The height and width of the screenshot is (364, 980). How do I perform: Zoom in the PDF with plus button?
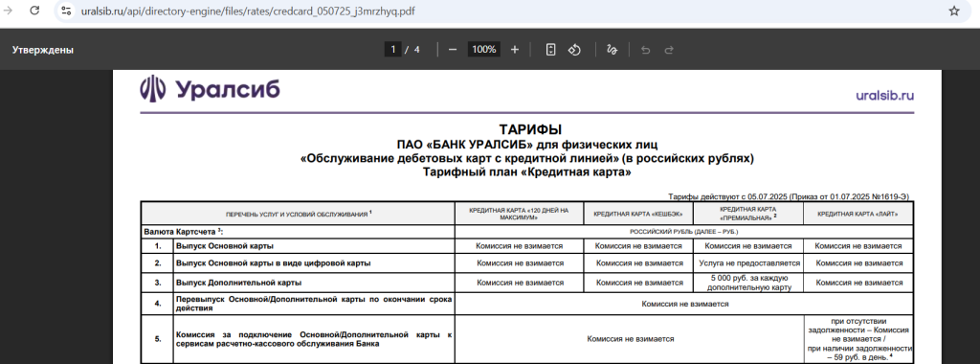click(x=514, y=50)
